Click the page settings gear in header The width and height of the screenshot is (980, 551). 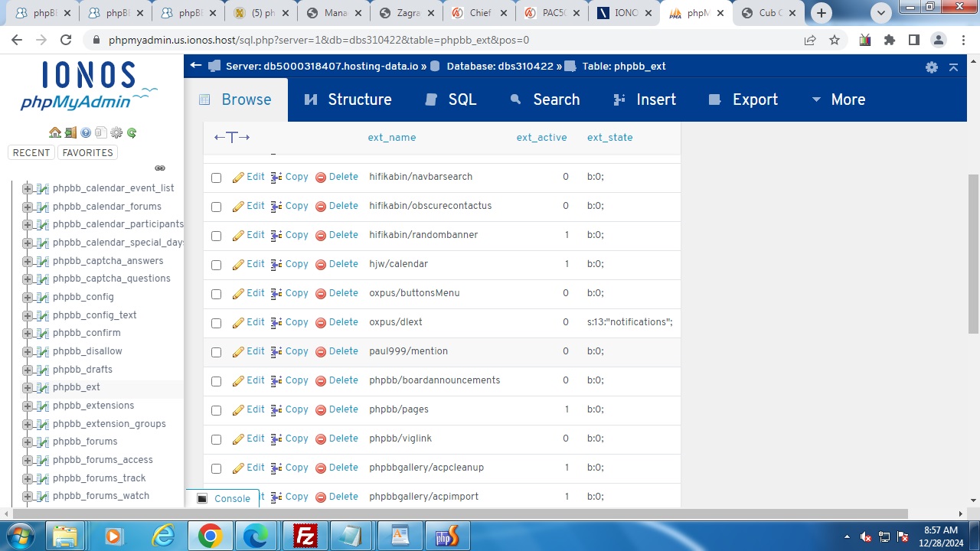click(931, 67)
